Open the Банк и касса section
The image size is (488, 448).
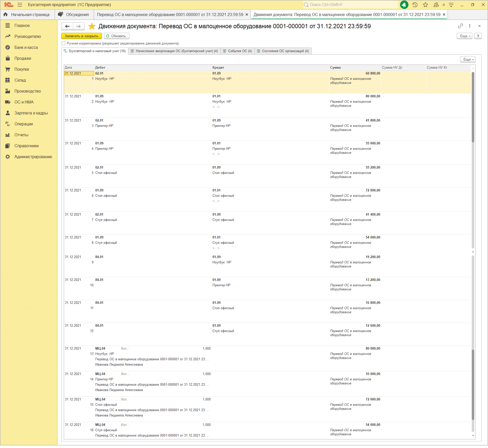26,47
